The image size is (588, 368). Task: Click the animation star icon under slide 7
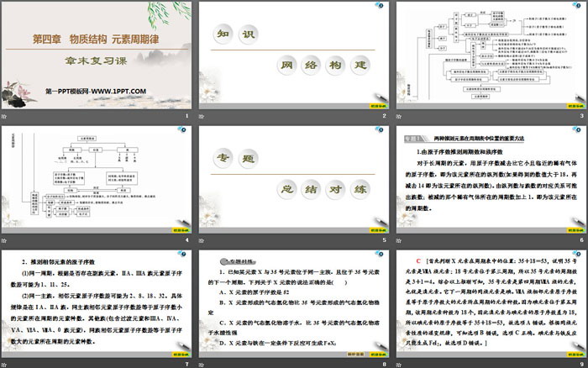tap(4, 365)
